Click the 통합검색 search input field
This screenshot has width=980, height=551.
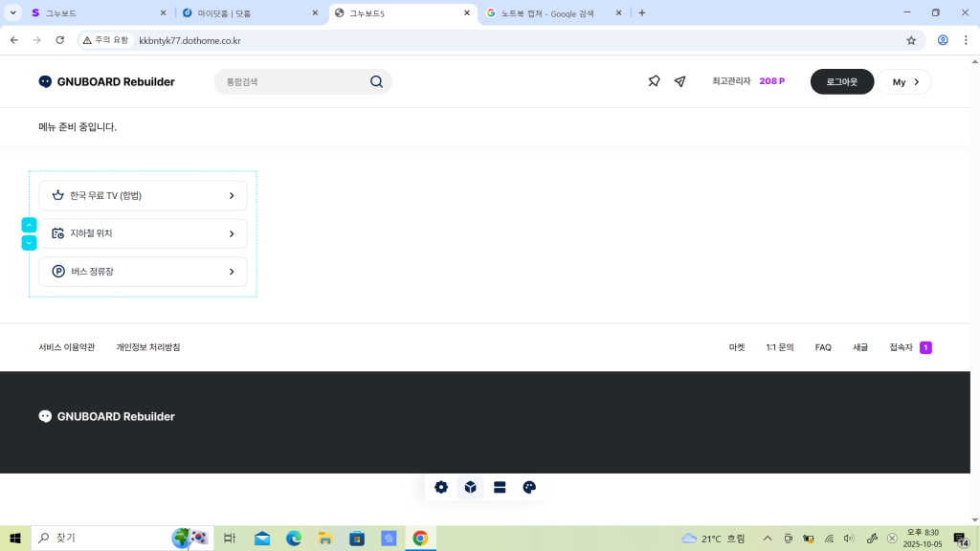292,82
